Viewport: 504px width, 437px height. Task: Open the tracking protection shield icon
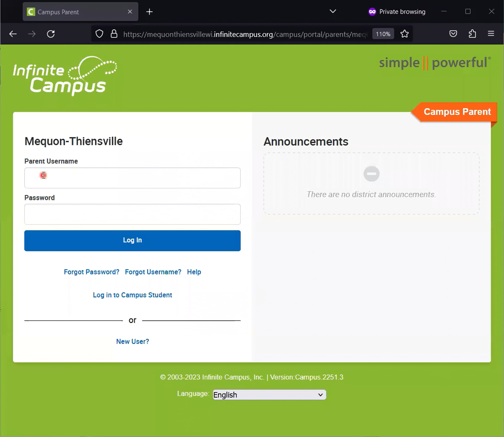99,34
